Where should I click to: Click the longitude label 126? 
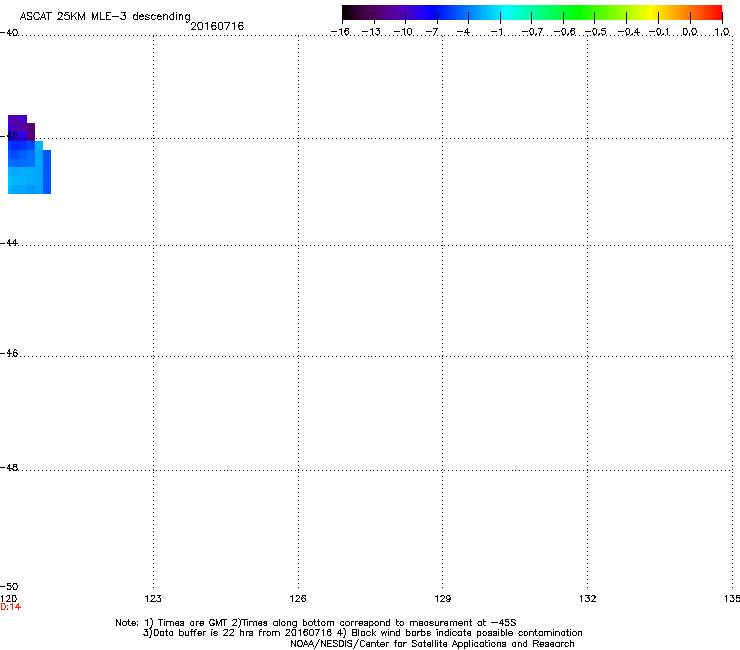[298, 599]
